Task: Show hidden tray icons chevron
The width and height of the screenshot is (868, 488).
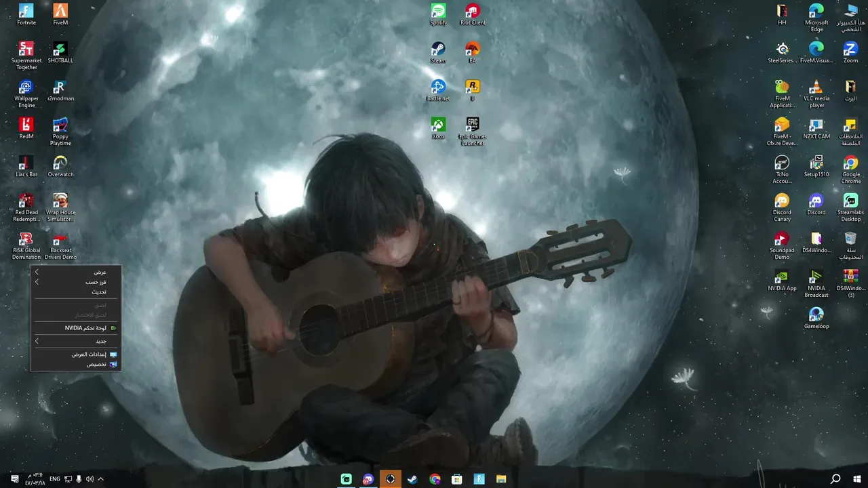Action: [100, 479]
